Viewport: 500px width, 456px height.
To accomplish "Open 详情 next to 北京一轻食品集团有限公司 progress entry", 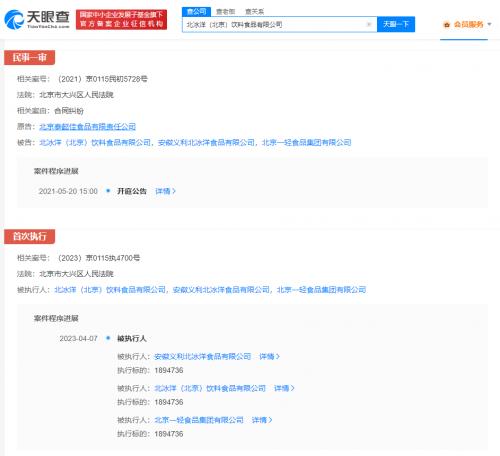I will [x=262, y=420].
